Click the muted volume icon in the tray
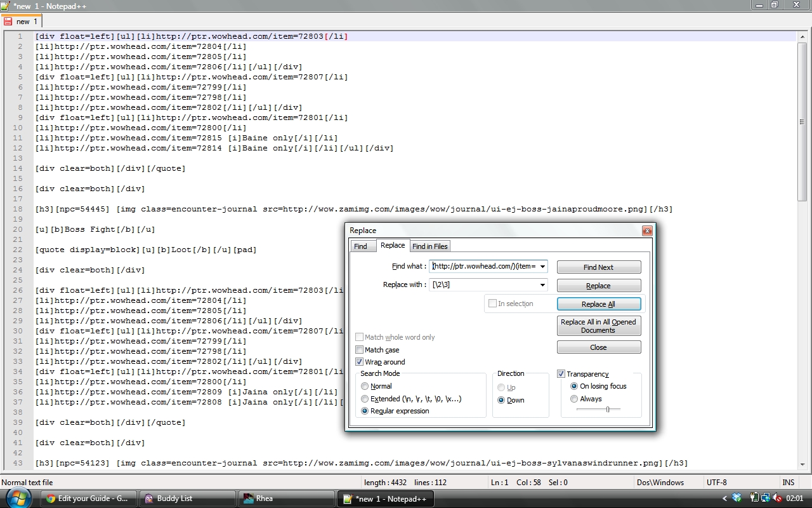812x508 pixels. pos(777,498)
